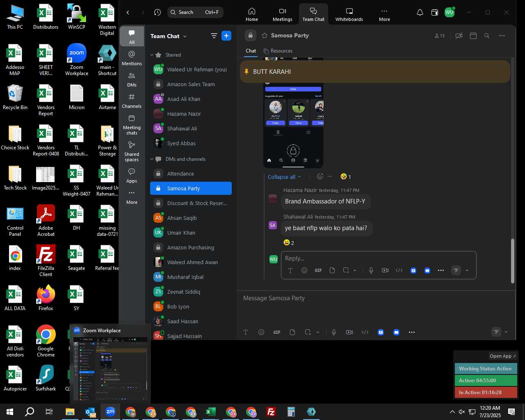Click the chat scrollbar thumb
Viewport: 525px width, 420px height.
pyautogui.click(x=512, y=261)
